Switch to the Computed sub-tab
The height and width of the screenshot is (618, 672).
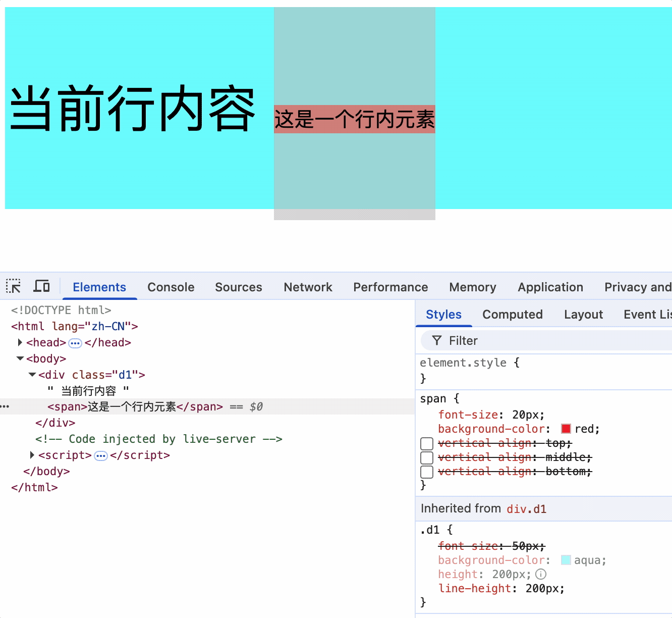point(513,314)
